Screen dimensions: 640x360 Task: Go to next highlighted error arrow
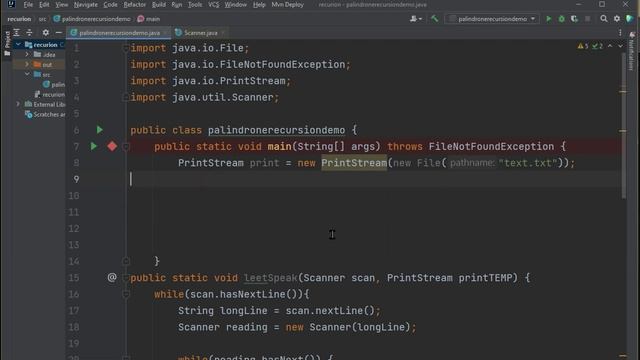point(620,46)
